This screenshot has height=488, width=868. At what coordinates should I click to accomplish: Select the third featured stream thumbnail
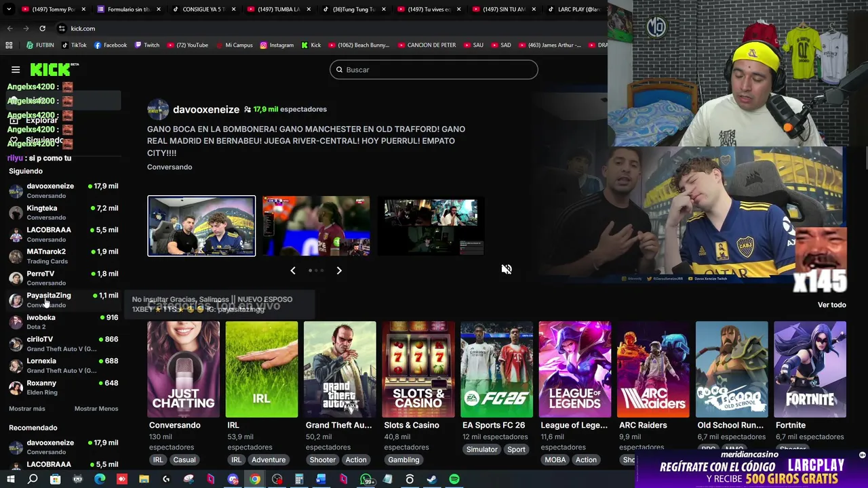point(431,226)
